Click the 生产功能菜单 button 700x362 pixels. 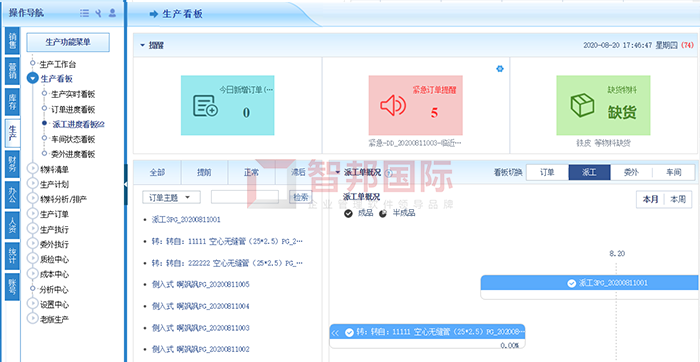pos(68,42)
